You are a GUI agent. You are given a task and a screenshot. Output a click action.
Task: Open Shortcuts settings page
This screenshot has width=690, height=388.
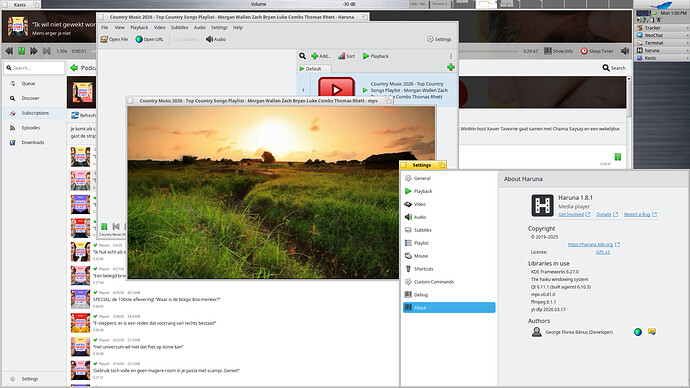point(449,269)
